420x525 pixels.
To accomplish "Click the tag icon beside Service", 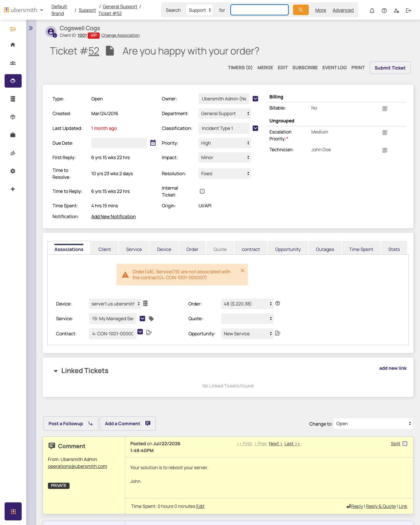I will [151, 319].
